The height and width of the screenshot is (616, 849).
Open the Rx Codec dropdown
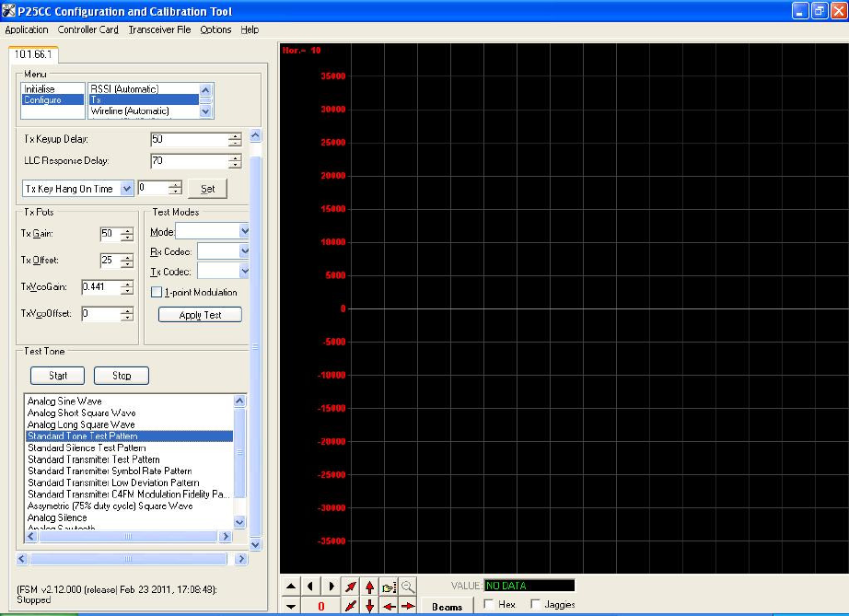point(244,251)
